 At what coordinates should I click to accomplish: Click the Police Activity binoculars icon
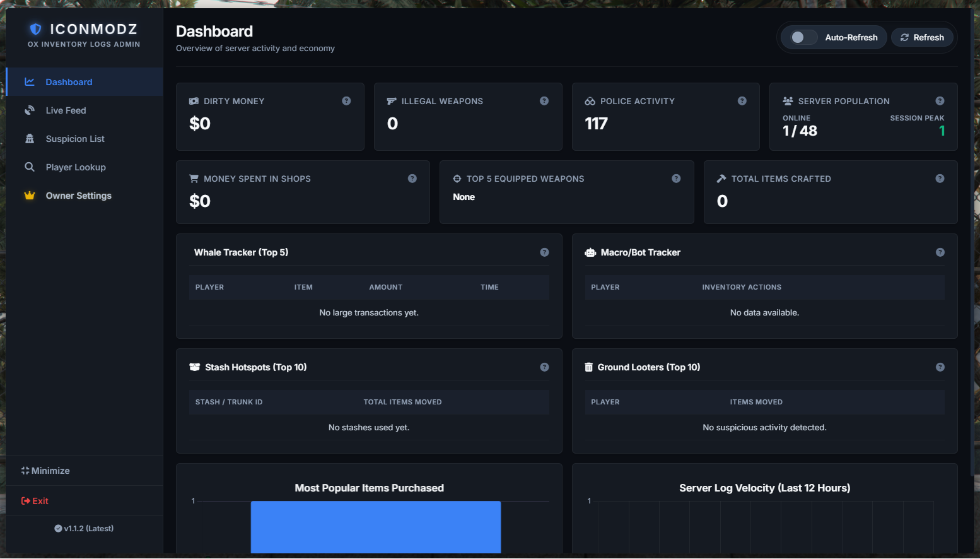pyautogui.click(x=590, y=101)
